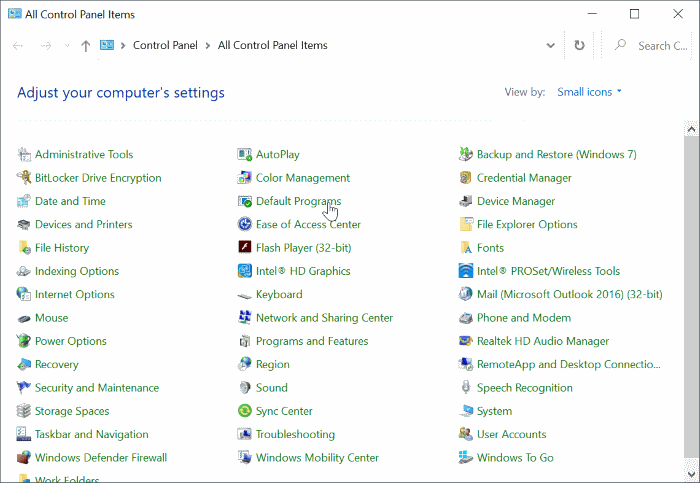This screenshot has width=700, height=483.
Task: Open Security and Maintenance flag icon
Action: point(24,387)
